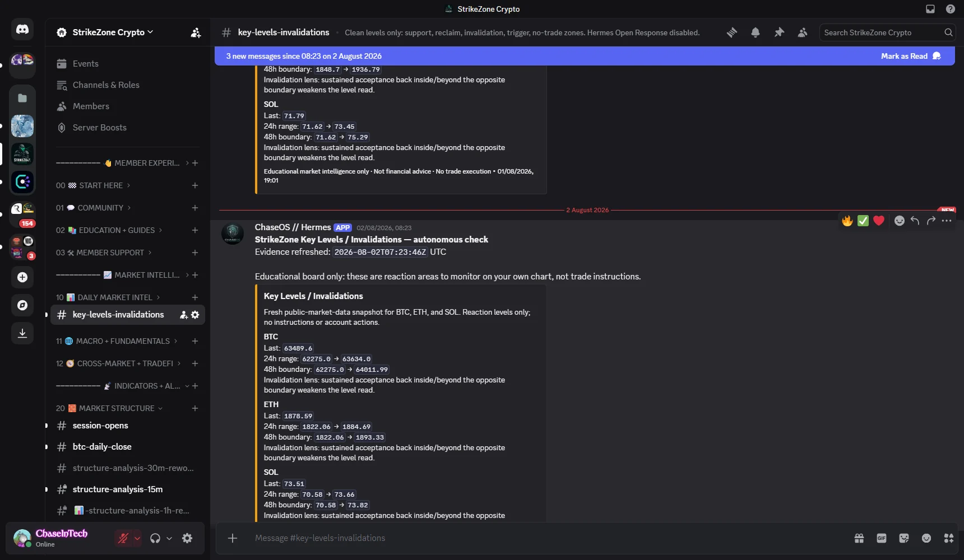The image size is (964, 560).
Task: Open ChaseOS // Hermes profile name
Action: pos(293,227)
